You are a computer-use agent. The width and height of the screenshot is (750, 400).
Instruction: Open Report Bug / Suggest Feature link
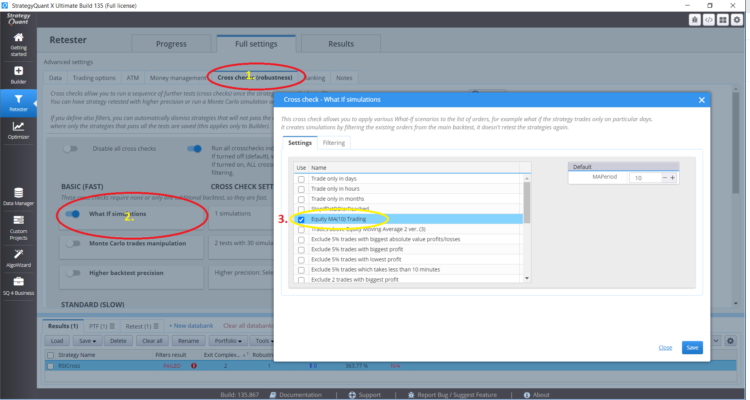coord(452,395)
